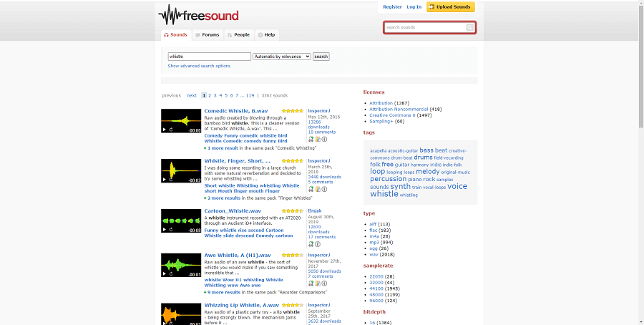Open 2 more results in Finger Whistles pack
The height and width of the screenshot is (325, 644).
click(224, 198)
